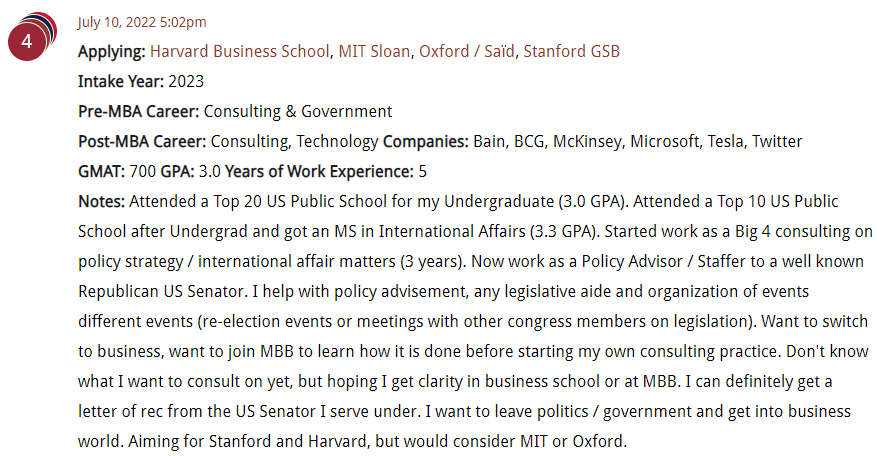
Task: Click the Years of Work Experience label
Action: (319, 171)
